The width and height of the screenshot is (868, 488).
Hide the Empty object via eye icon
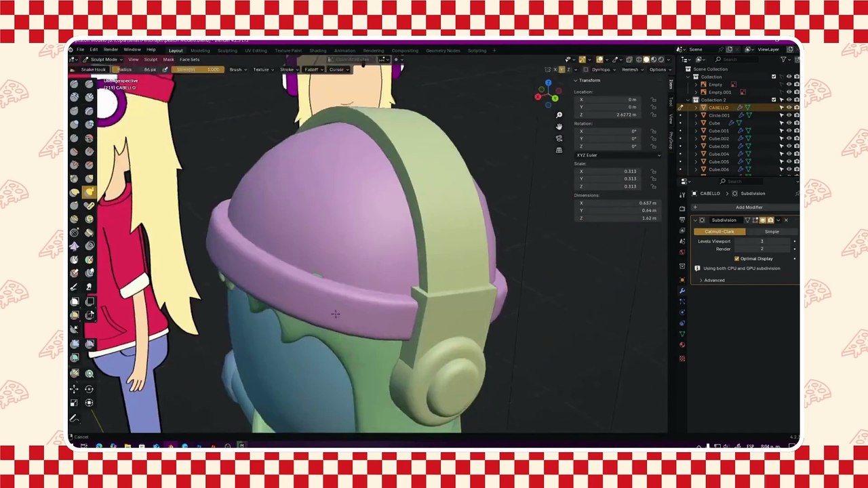click(788, 85)
